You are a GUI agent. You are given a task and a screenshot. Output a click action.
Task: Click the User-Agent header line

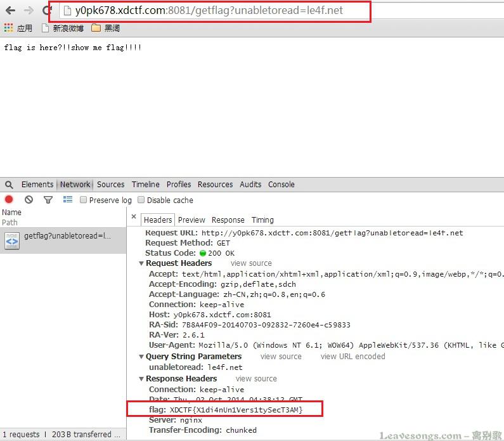click(x=326, y=345)
